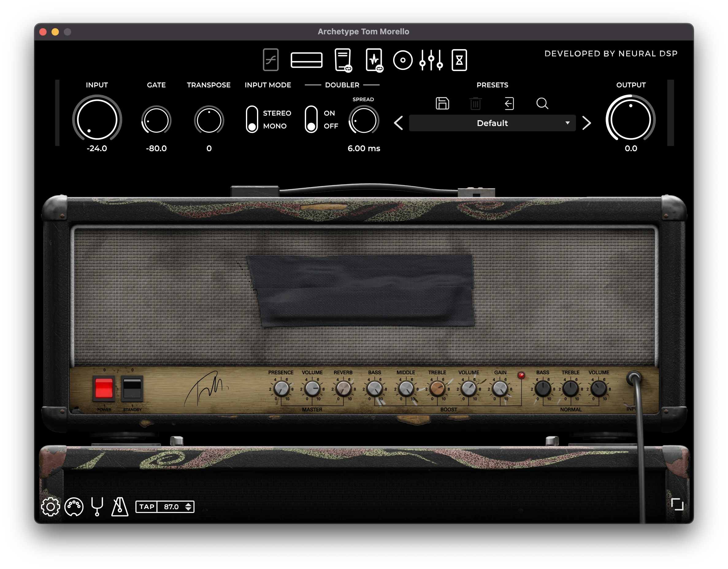Open the cabinet speaker section icon
Image resolution: width=728 pixels, height=569 pixels.
(x=403, y=60)
